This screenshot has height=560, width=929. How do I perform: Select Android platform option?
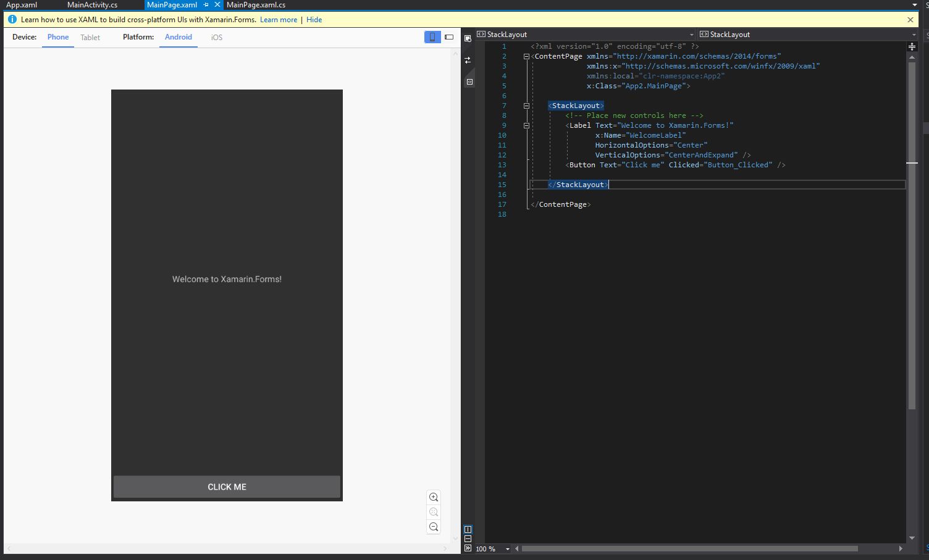point(179,37)
